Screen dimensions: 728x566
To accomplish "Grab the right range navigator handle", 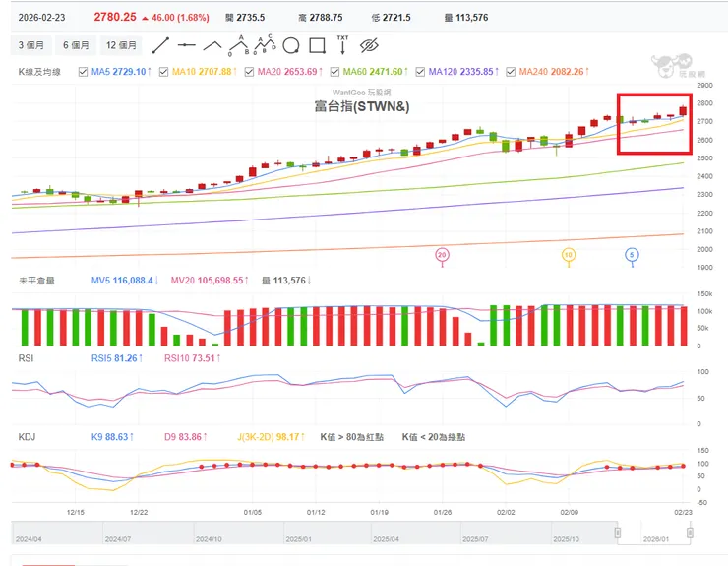I will point(690,533).
